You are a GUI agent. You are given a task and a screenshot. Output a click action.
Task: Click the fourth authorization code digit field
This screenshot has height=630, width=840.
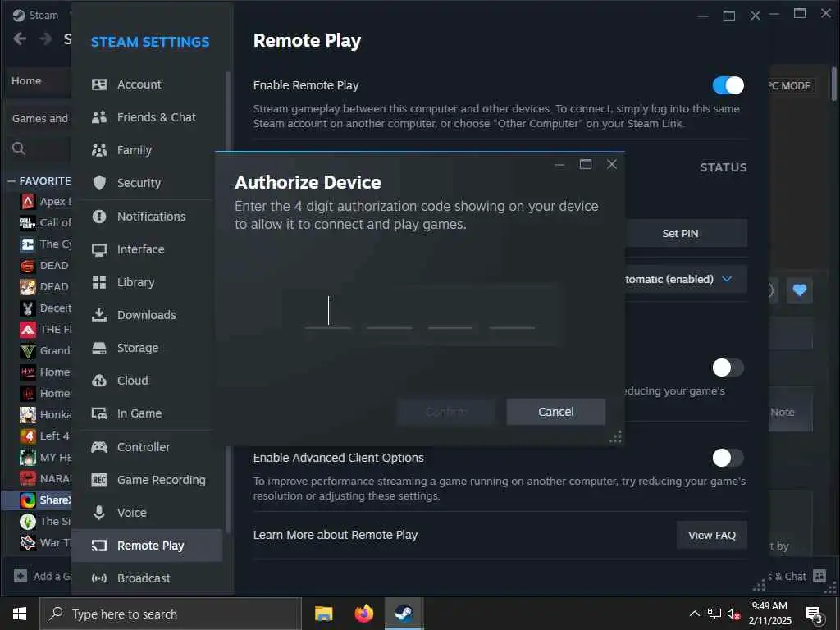coord(512,312)
